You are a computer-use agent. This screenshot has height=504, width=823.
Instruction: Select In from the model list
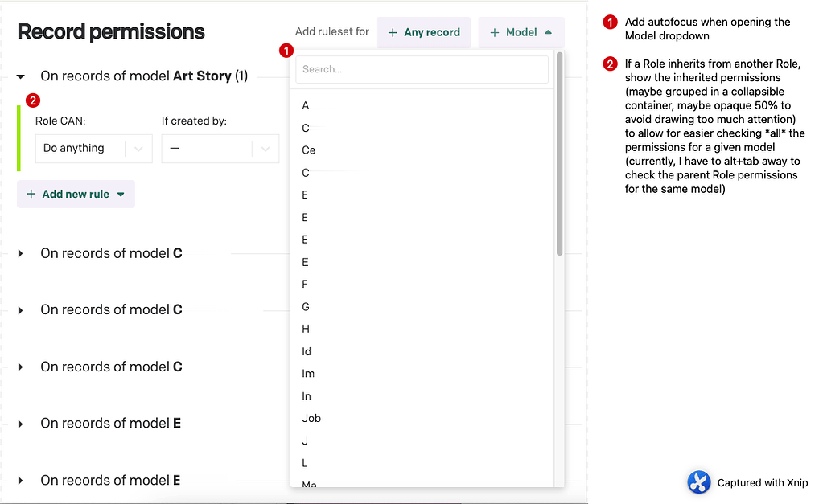pos(307,395)
